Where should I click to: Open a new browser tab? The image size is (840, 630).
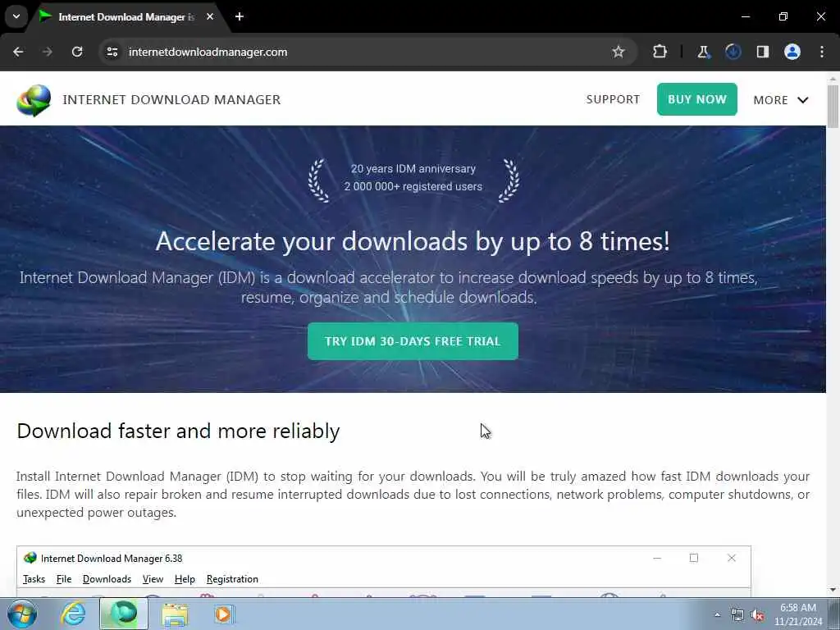240,16
